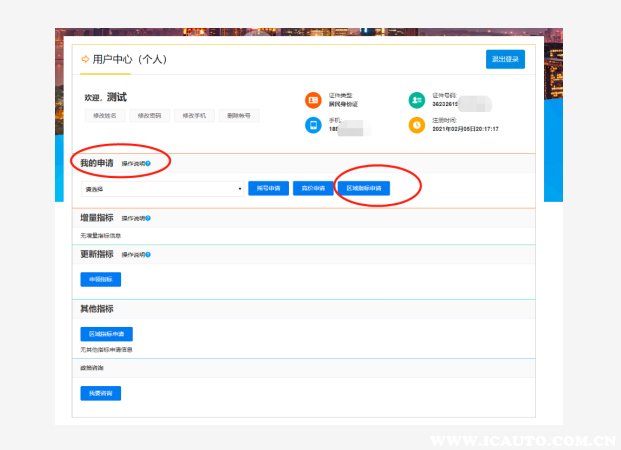Image resolution: width=621 pixels, height=450 pixels.
Task: Click the 摇号申请 button
Action: (269, 188)
